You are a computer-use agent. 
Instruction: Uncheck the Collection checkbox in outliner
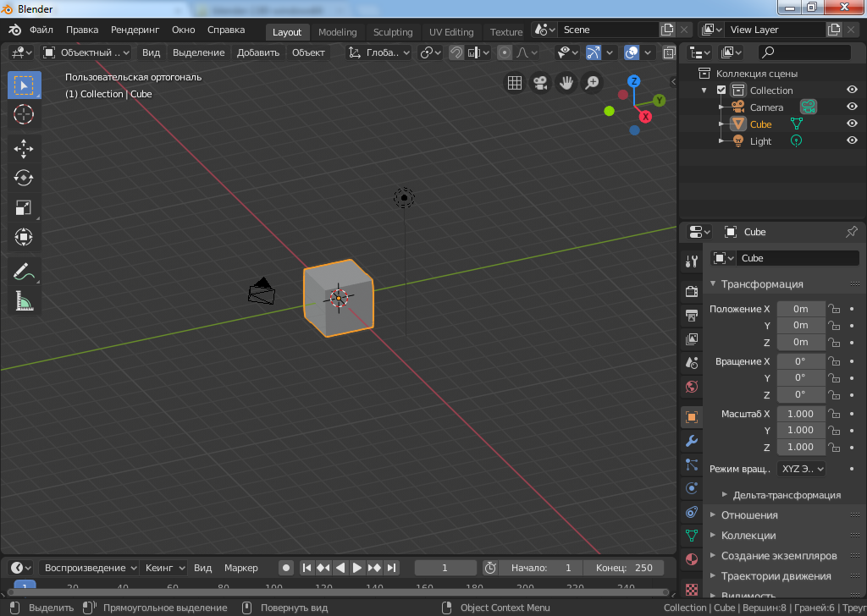[721, 91]
